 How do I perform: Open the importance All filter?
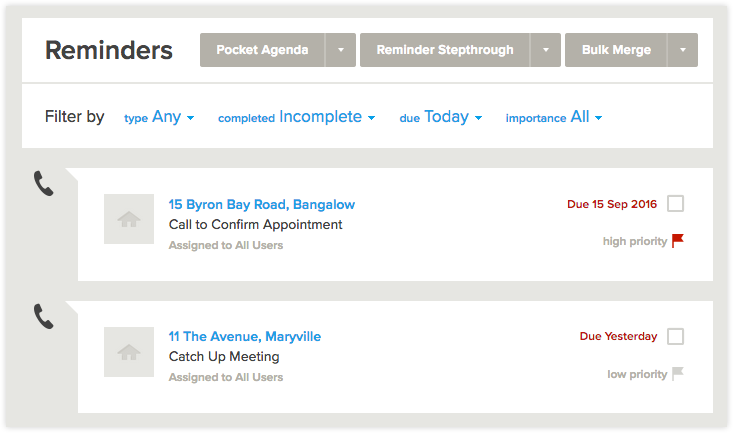click(x=553, y=117)
